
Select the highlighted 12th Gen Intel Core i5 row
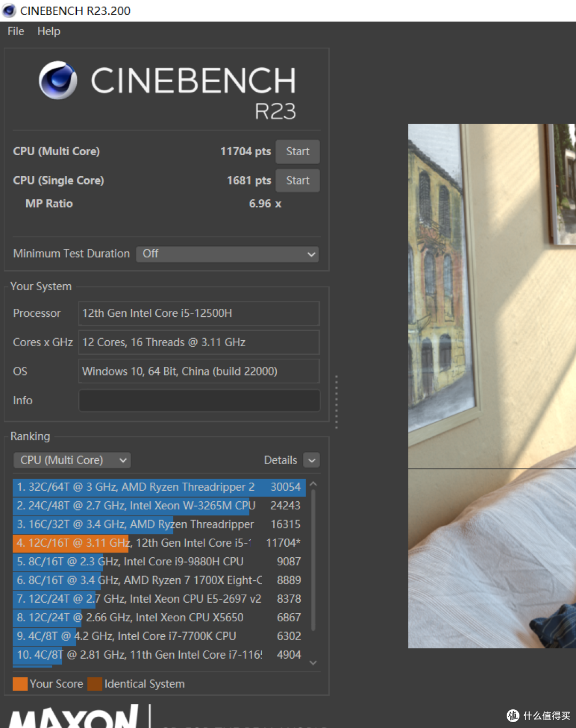click(159, 543)
